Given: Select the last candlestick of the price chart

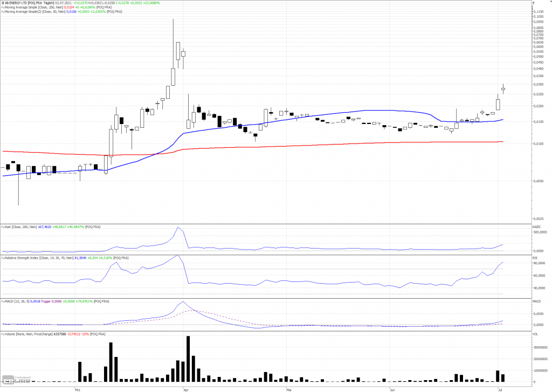Looking at the screenshot, I should (x=503, y=89).
